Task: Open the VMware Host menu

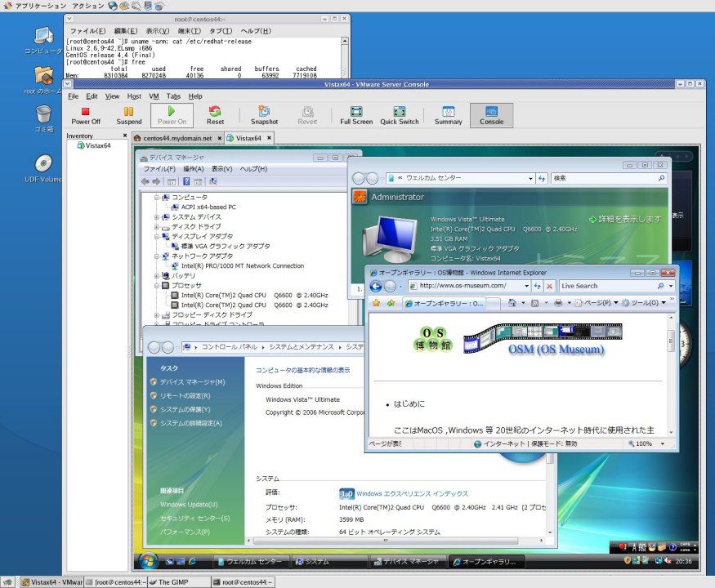Action: [134, 96]
